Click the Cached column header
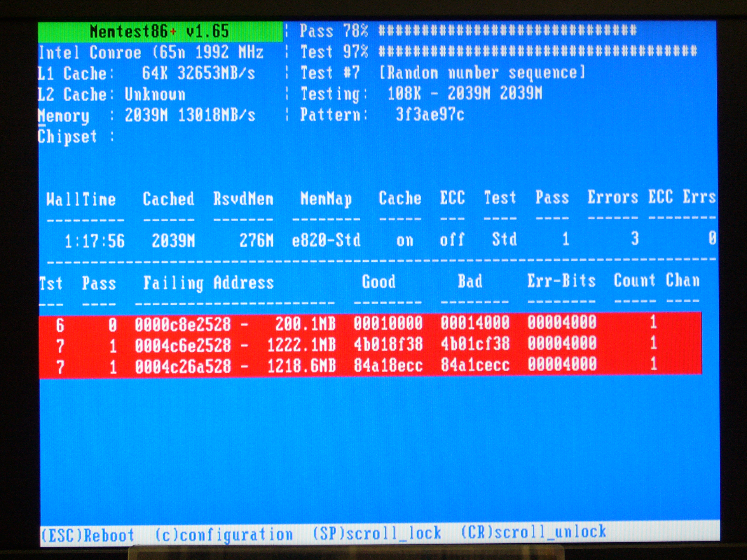 (168, 199)
